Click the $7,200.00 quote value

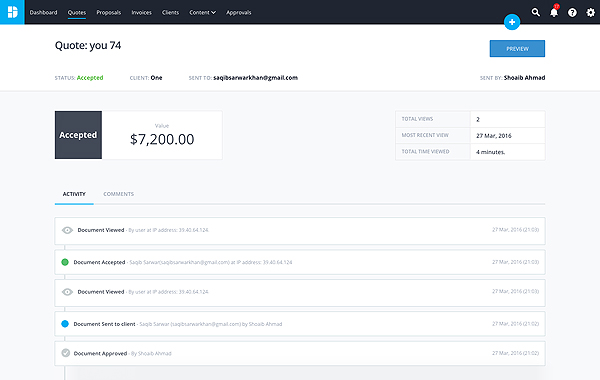coord(162,139)
